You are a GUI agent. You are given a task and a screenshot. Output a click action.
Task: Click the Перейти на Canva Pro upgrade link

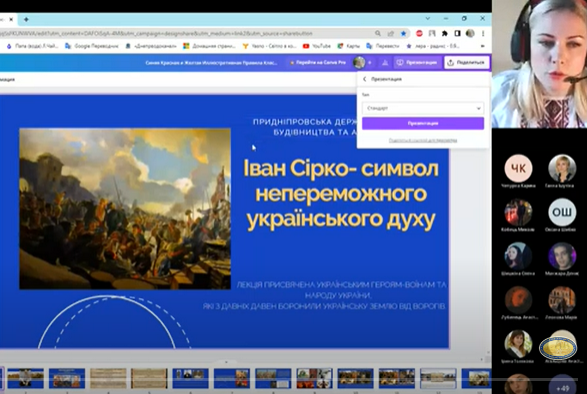317,63
